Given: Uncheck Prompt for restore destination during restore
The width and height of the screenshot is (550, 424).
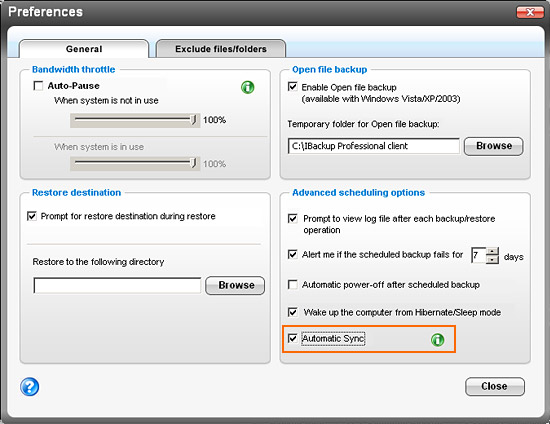Looking at the screenshot, I should pyautogui.click(x=32, y=216).
